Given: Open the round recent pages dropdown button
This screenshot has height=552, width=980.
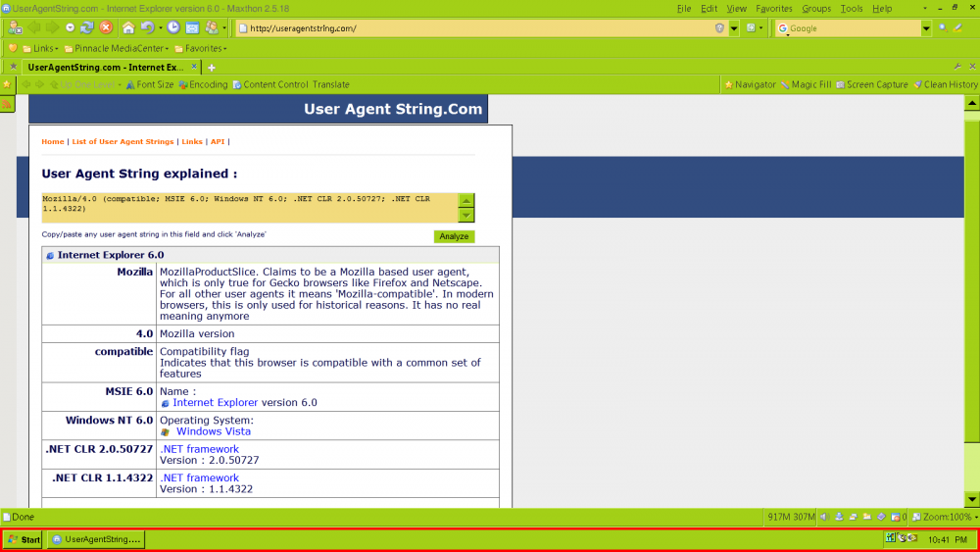Looking at the screenshot, I should click(x=70, y=27).
